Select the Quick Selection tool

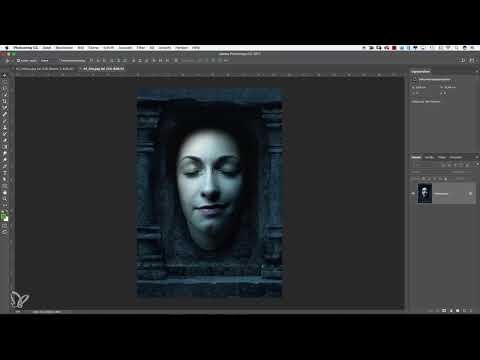(5, 95)
